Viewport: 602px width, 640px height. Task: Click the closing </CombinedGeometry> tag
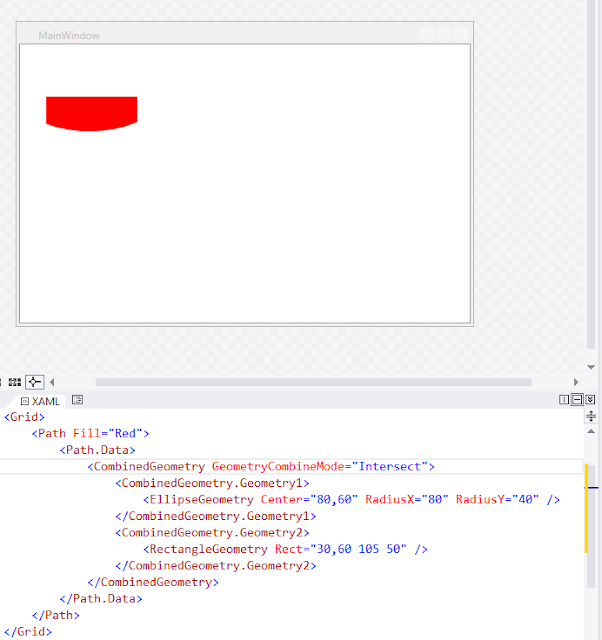153,582
